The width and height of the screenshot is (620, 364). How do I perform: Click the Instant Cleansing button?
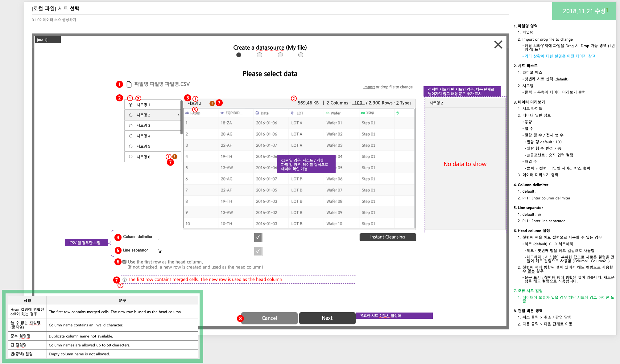click(x=387, y=237)
